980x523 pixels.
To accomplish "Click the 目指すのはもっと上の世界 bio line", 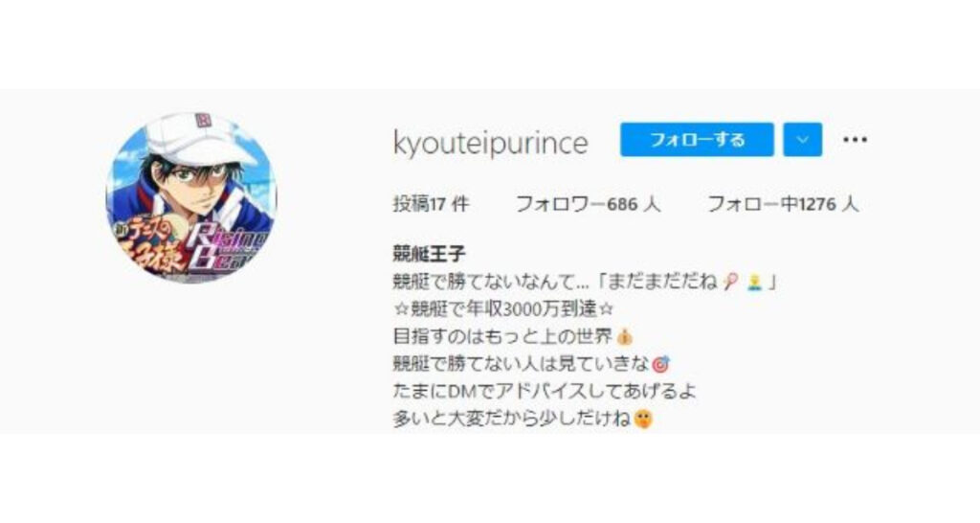I will coord(513,336).
